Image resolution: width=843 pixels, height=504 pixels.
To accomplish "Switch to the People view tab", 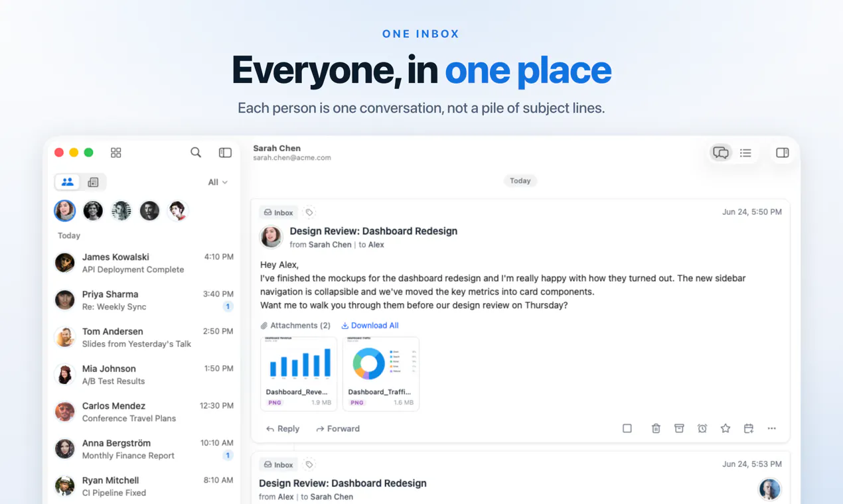I will [x=68, y=182].
